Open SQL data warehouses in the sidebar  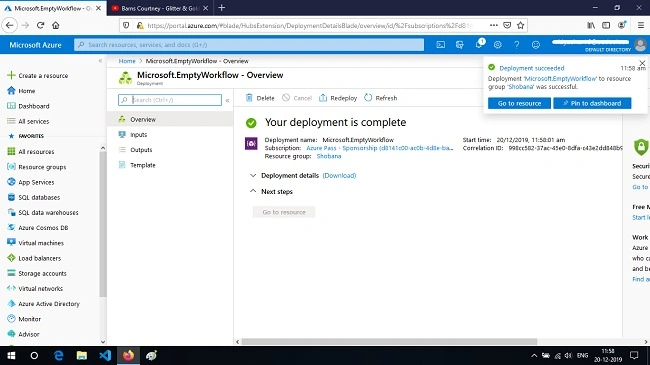tap(43, 212)
